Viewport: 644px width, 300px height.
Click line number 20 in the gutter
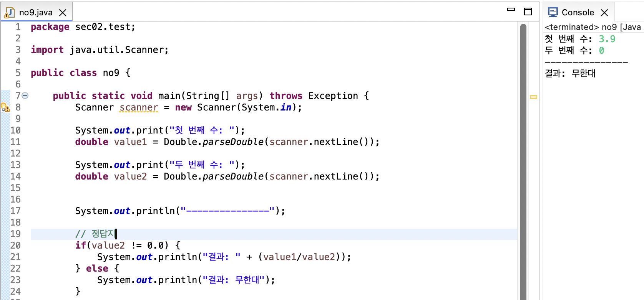point(15,246)
